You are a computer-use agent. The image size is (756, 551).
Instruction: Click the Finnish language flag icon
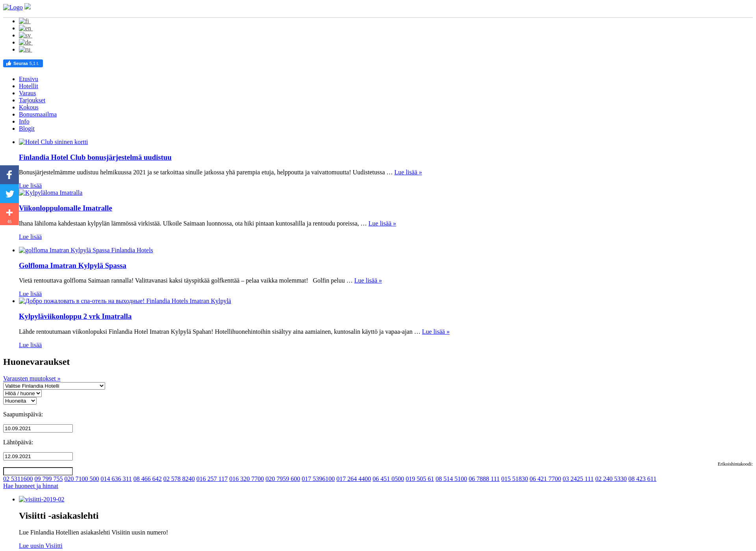pos(24,21)
